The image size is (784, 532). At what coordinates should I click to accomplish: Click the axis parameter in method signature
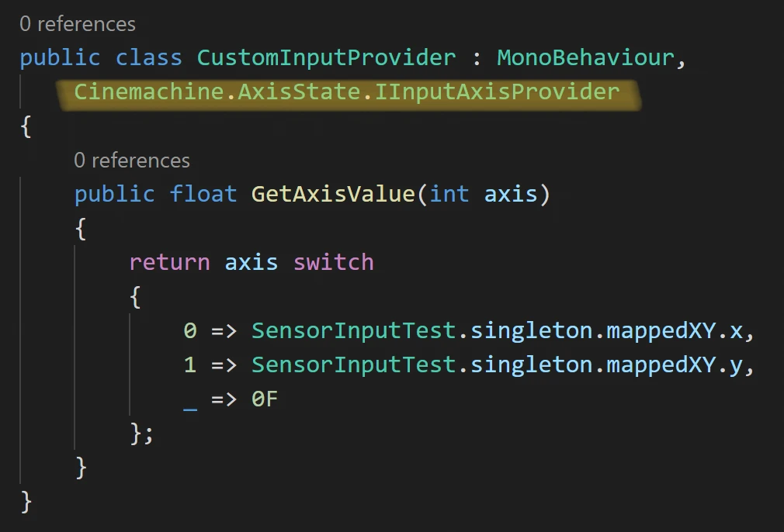[x=511, y=194]
